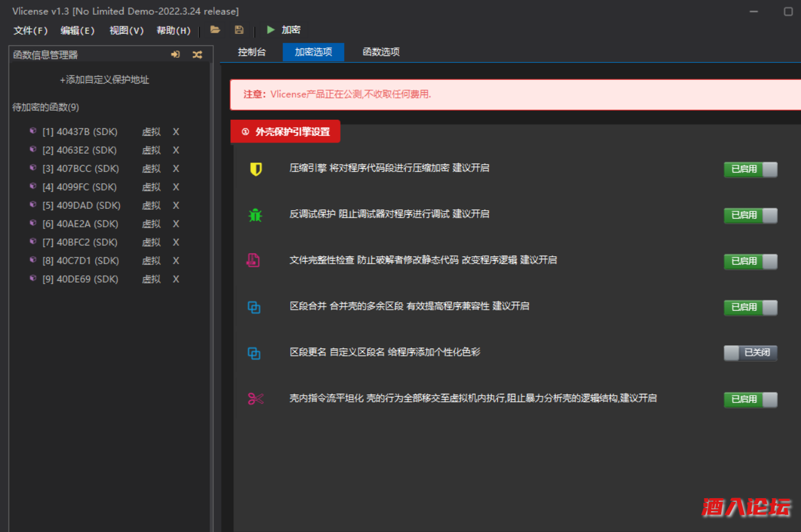Toggle the 反调试保护 switch
The width and height of the screenshot is (801, 532).
[x=751, y=215]
